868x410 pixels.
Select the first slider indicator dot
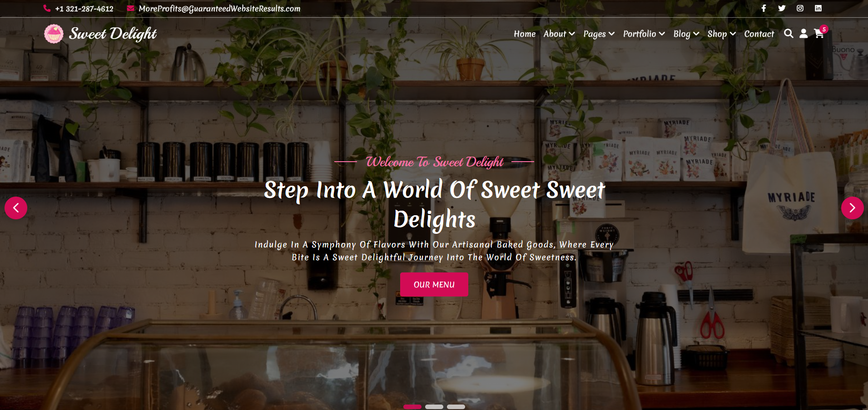point(412,407)
